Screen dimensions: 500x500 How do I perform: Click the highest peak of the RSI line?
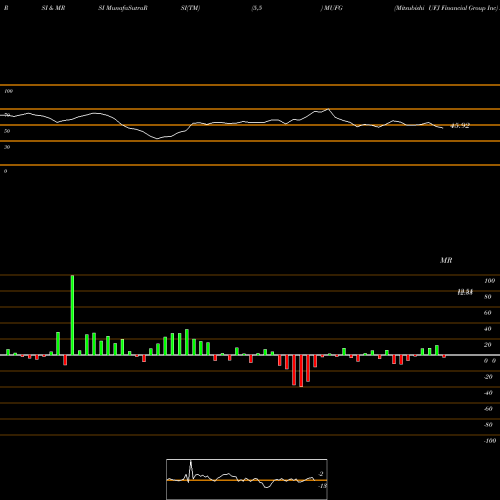pyautogui.click(x=328, y=109)
